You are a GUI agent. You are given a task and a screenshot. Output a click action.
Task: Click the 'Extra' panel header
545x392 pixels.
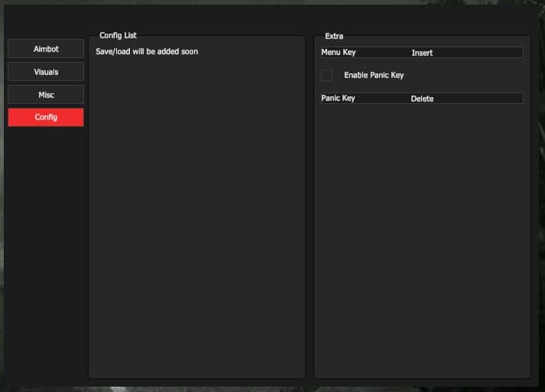(x=334, y=36)
